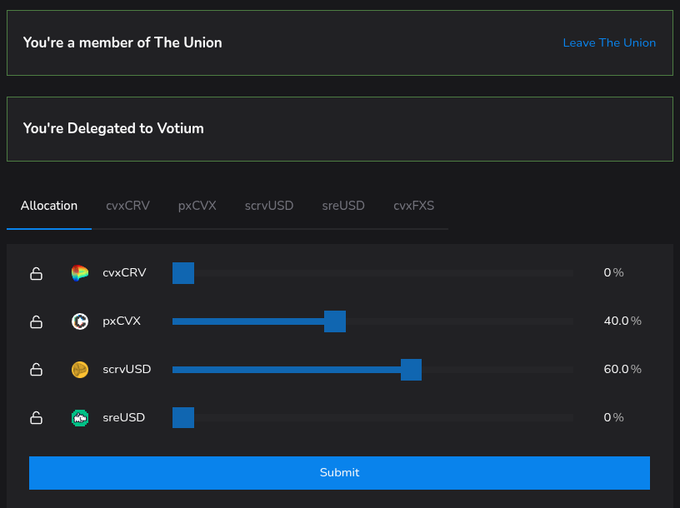Click the scrvUSD yellow token icon
The height and width of the screenshot is (508, 680).
(80, 370)
